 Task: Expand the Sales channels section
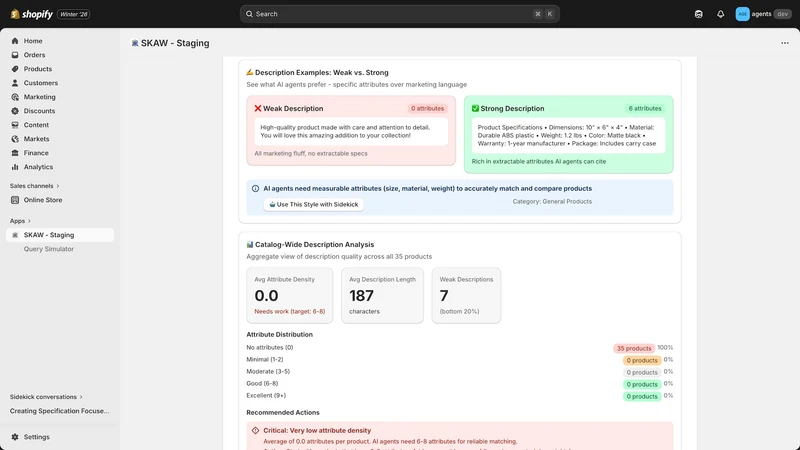(x=35, y=186)
